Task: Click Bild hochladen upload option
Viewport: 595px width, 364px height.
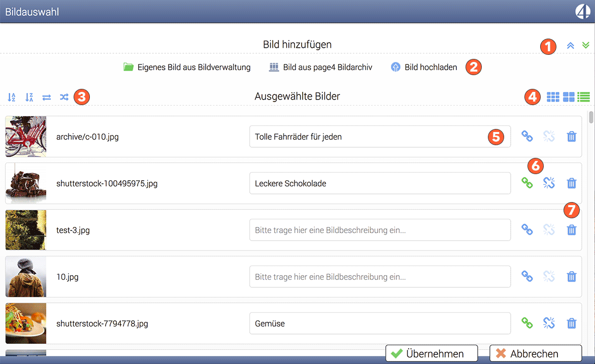Action: (x=424, y=67)
